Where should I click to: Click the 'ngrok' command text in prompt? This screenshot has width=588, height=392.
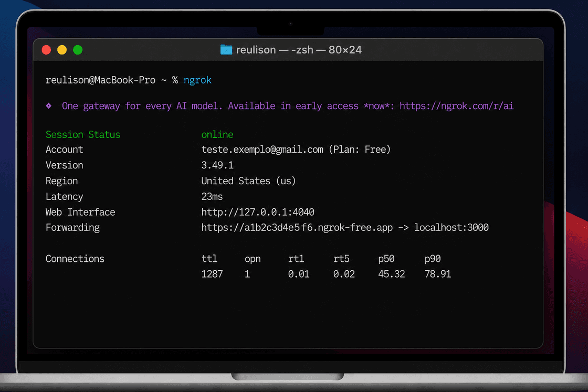click(x=197, y=80)
